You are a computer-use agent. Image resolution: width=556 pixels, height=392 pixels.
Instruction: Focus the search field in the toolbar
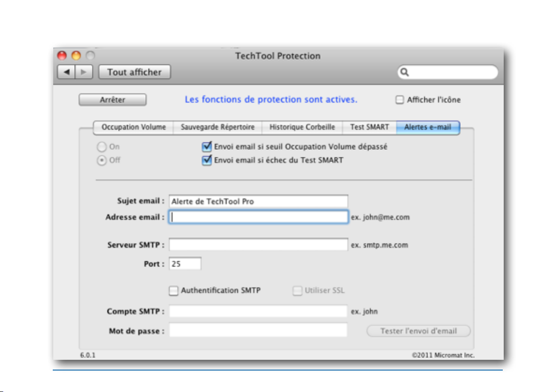448,72
